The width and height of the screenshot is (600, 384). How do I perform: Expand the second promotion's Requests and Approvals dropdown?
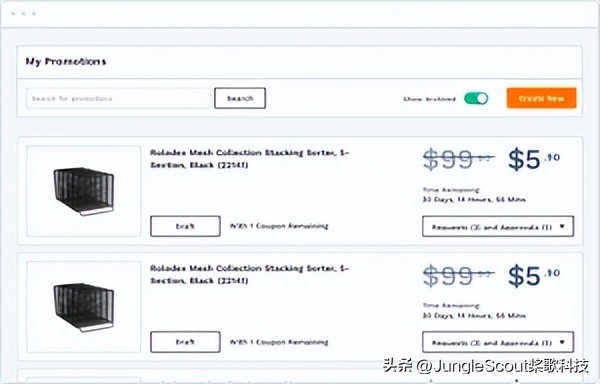[498, 342]
